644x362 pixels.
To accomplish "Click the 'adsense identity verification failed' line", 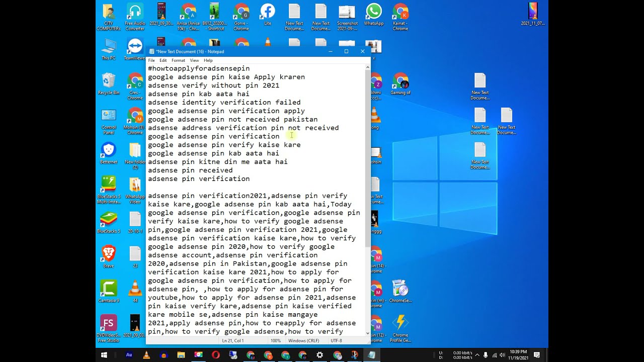I will (x=224, y=103).
